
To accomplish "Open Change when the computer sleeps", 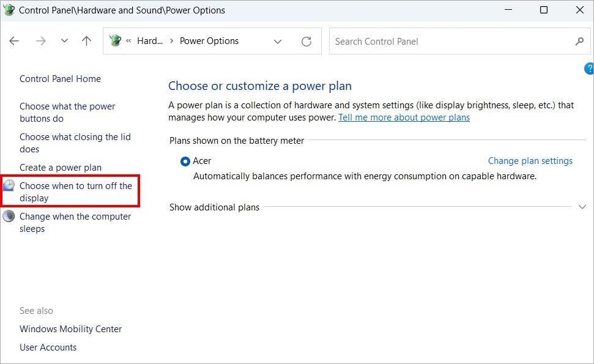I will [75, 222].
